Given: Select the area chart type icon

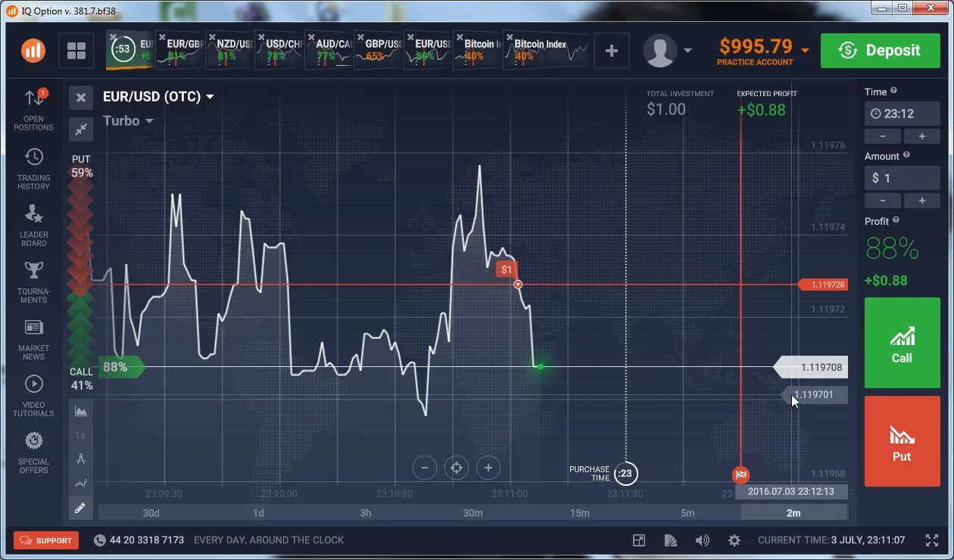Looking at the screenshot, I should click(81, 412).
